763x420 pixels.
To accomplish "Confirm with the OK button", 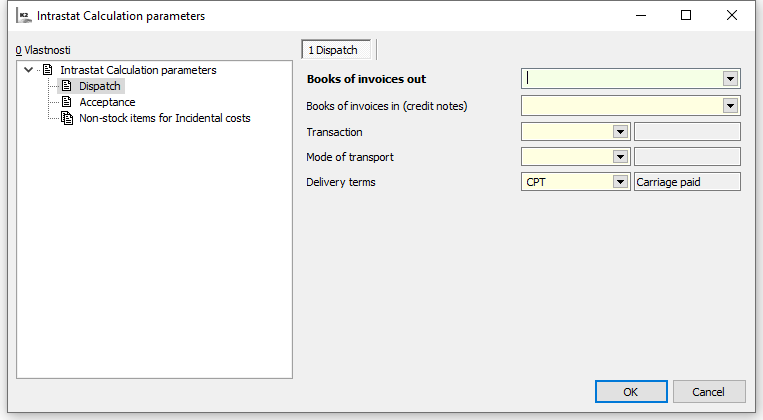I will tap(630, 392).
